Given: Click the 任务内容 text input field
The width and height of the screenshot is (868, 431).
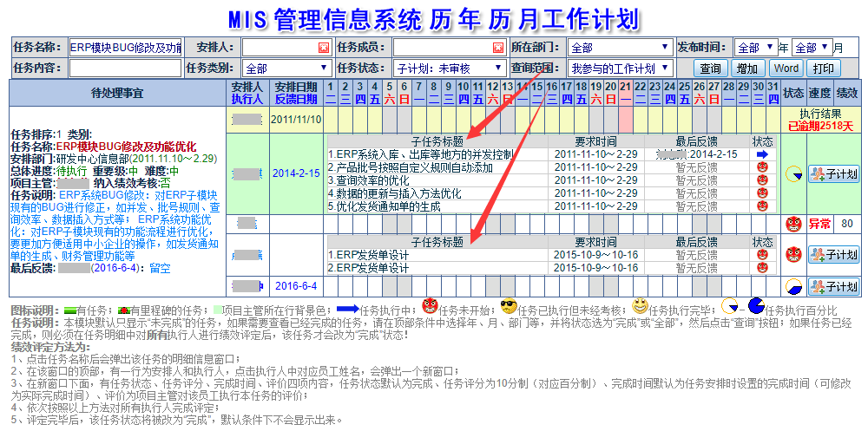Looking at the screenshot, I should pyautogui.click(x=124, y=68).
